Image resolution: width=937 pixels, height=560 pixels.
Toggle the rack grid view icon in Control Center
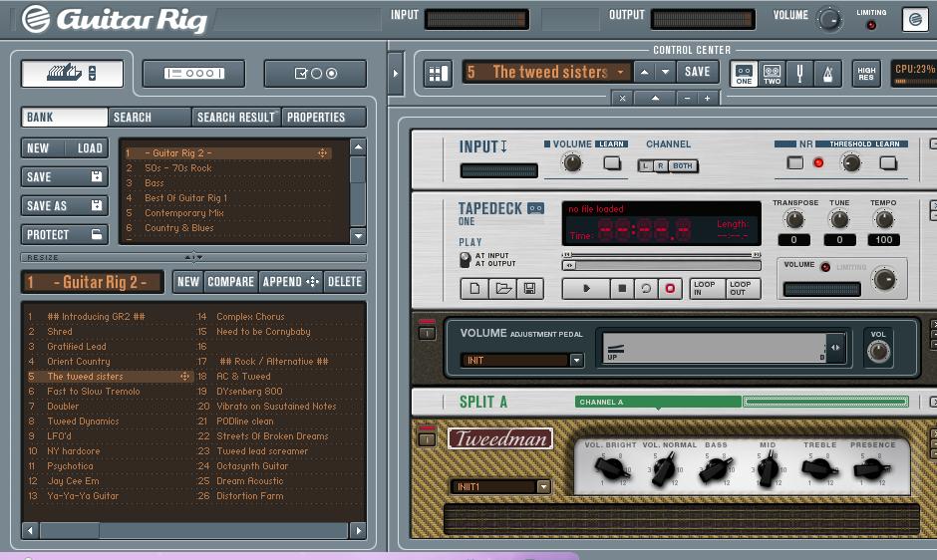(438, 74)
